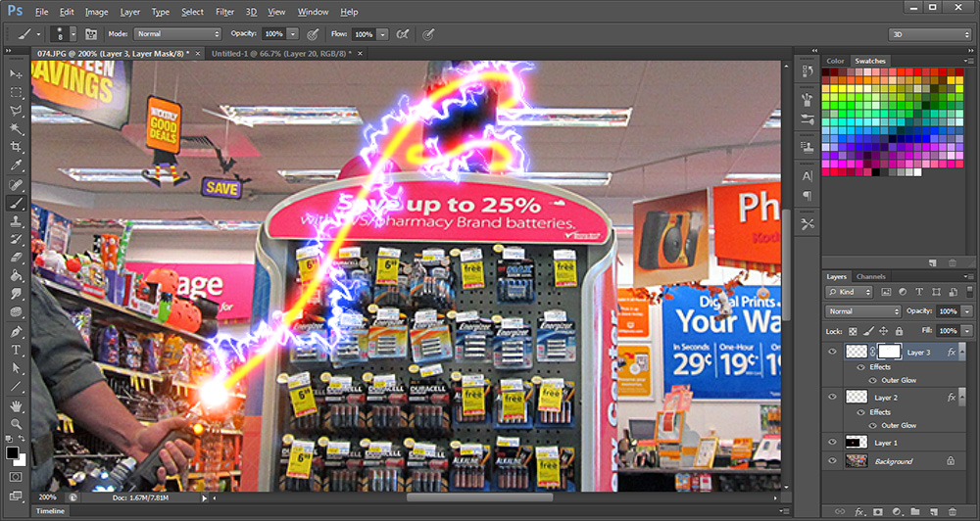Select the Rectangular Marquee tool
Image resolution: width=980 pixels, height=521 pixels.
click(16, 92)
